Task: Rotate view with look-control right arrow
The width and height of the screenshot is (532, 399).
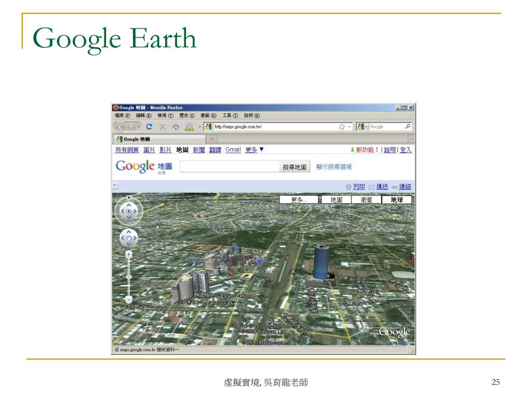Action: pos(135,211)
